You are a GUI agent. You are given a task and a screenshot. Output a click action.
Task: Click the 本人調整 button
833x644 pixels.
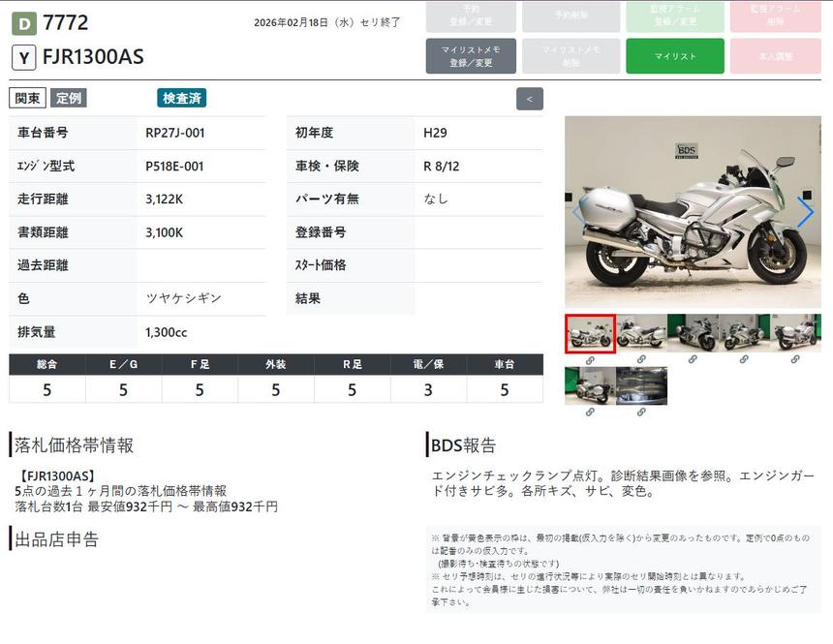click(x=776, y=56)
